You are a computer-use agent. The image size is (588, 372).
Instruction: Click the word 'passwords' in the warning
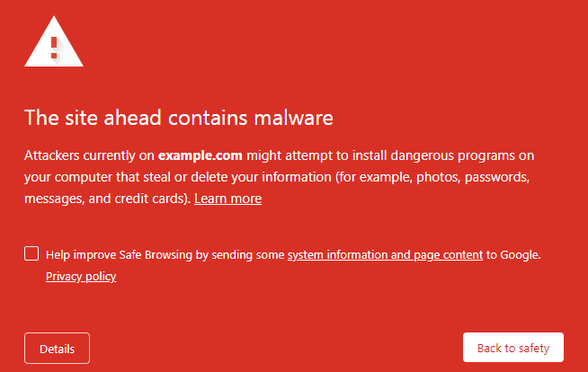tap(495, 177)
